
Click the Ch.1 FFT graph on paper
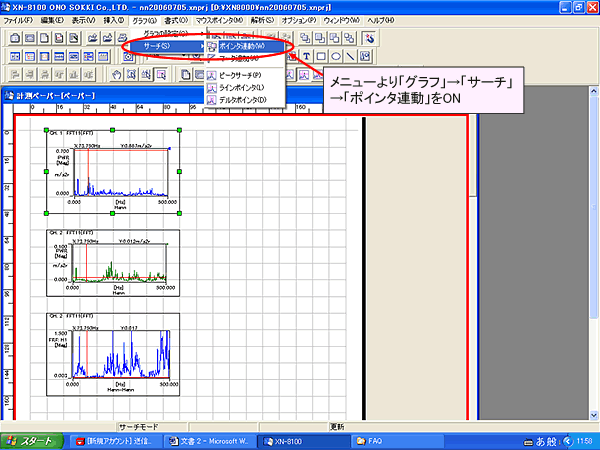113,171
